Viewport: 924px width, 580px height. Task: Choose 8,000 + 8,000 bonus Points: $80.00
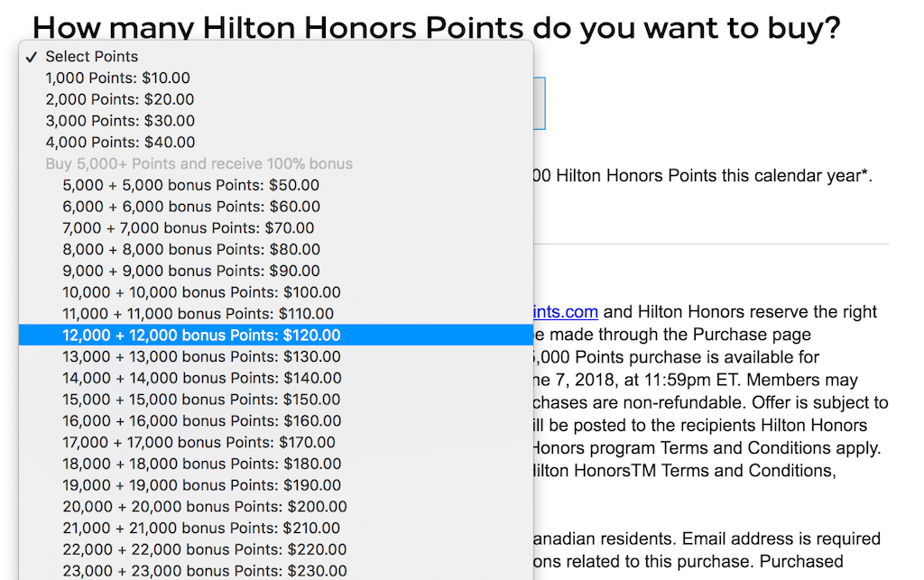[191, 250]
